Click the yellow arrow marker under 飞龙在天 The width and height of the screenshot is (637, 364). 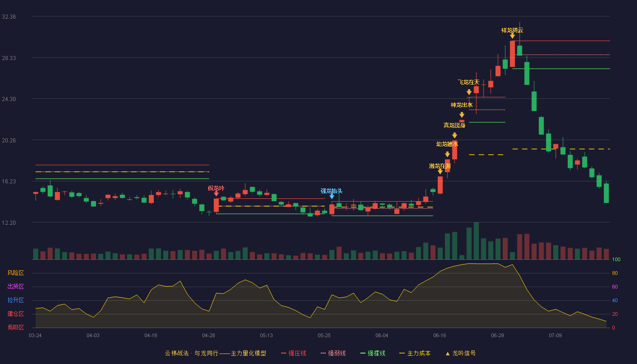pyautogui.click(x=469, y=92)
